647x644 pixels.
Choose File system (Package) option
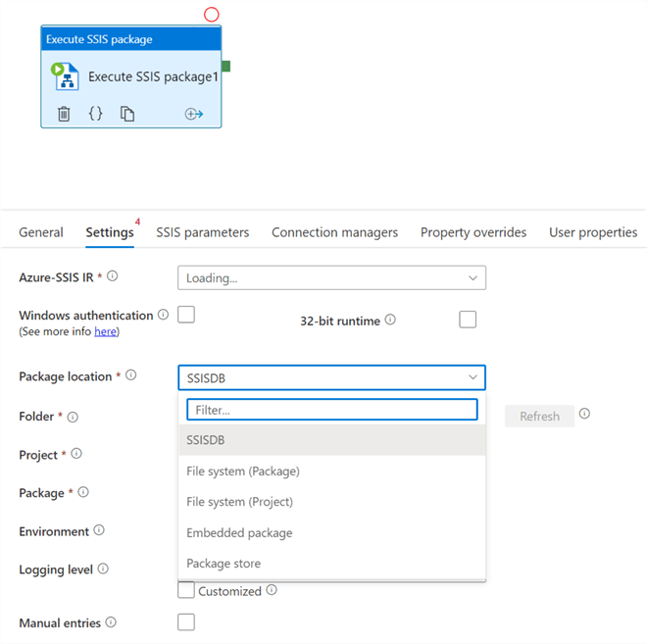click(x=331, y=471)
